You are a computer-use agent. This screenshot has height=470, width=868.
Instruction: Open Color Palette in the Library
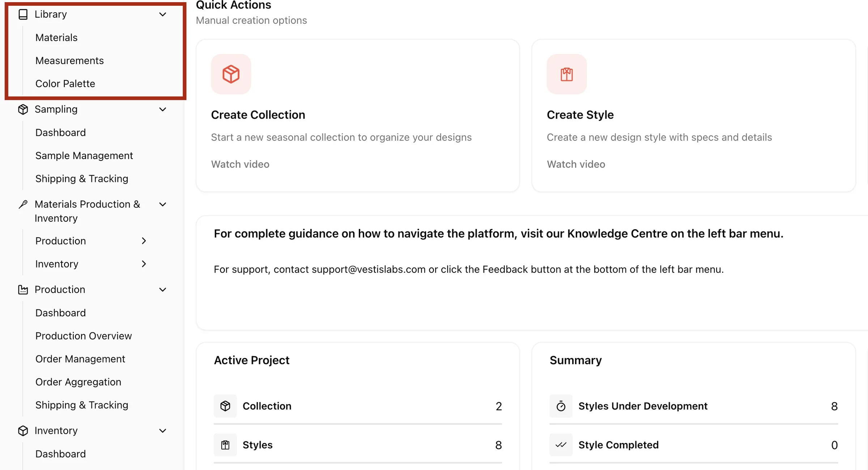point(65,84)
